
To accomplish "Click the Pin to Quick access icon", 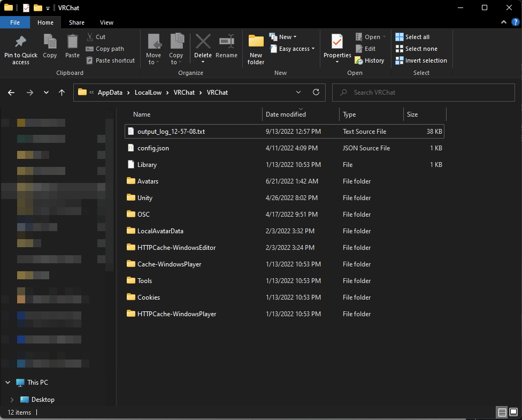I will [x=21, y=42].
